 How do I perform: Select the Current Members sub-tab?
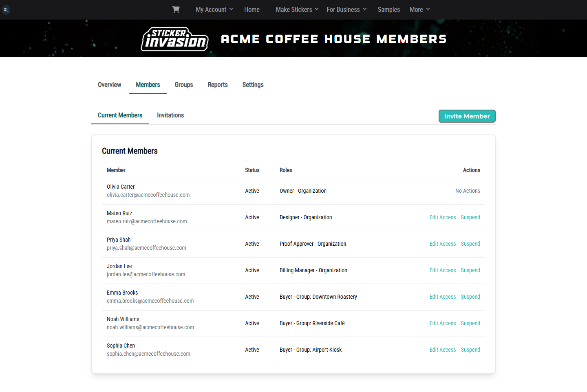pos(120,115)
